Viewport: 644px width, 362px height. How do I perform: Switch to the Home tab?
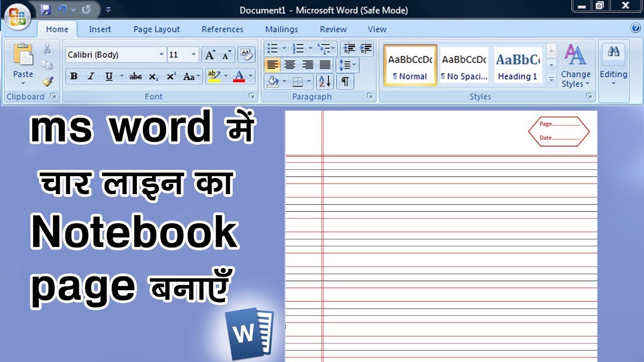click(x=57, y=29)
